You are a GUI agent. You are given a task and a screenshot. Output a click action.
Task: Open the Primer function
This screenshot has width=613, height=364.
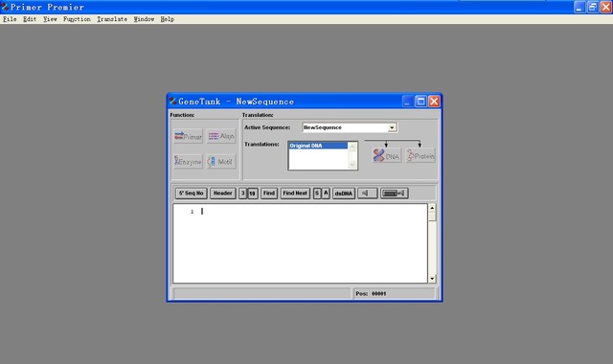(188, 136)
